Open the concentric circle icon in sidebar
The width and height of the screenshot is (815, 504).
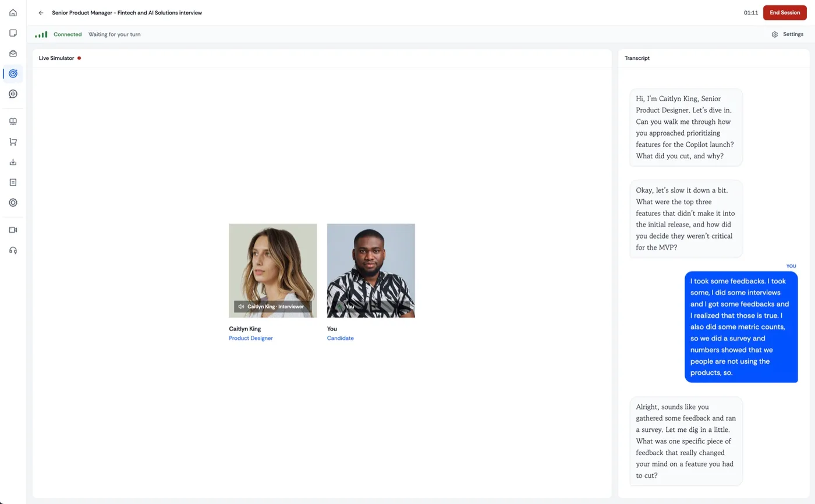coord(13,203)
